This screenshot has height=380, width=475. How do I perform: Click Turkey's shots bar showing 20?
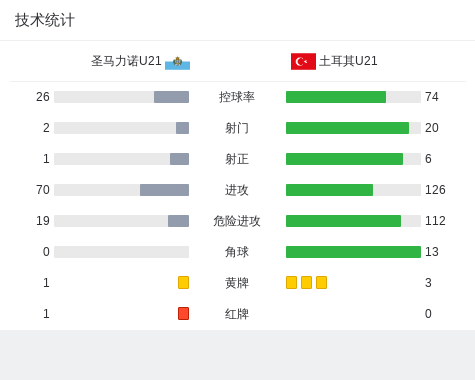point(347,128)
